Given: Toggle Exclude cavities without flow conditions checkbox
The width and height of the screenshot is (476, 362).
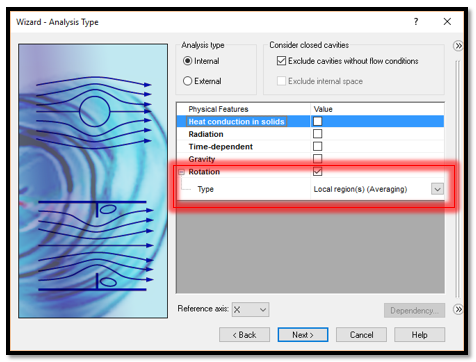Looking at the screenshot, I should click(281, 61).
